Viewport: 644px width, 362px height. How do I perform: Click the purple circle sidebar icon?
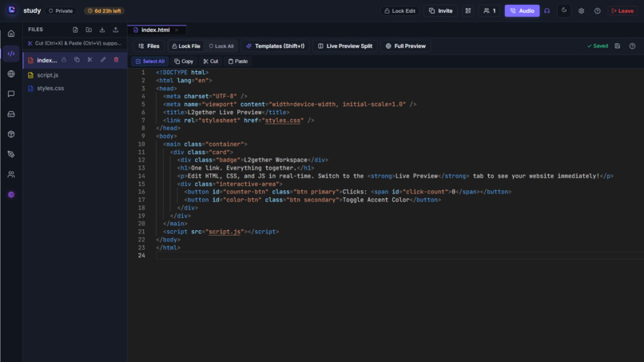11,195
